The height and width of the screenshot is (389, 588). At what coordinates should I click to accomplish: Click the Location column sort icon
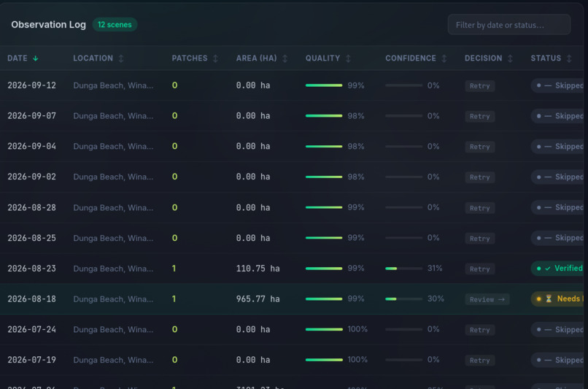(121, 58)
